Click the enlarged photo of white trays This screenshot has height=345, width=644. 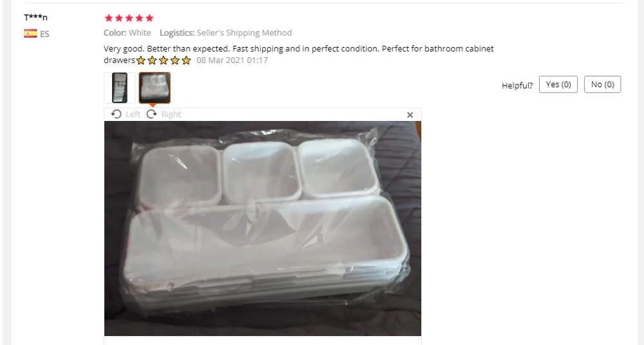263,228
